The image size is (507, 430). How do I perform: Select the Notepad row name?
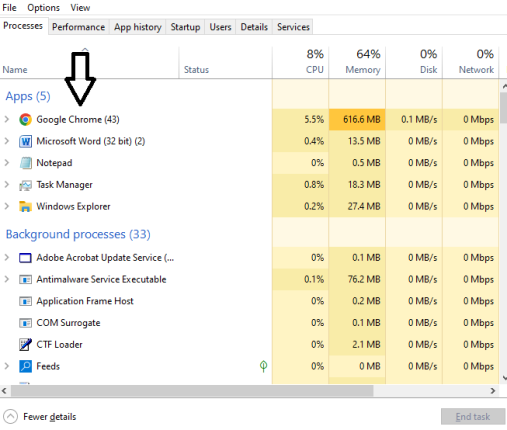point(54,163)
